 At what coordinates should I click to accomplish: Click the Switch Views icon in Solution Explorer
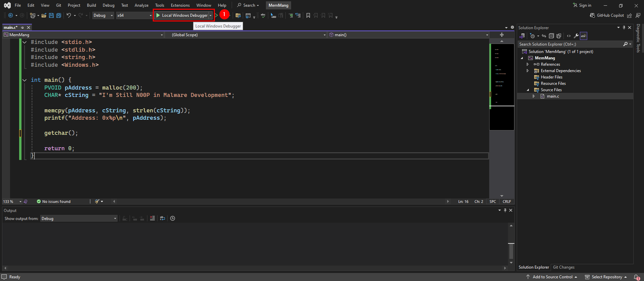click(x=522, y=36)
